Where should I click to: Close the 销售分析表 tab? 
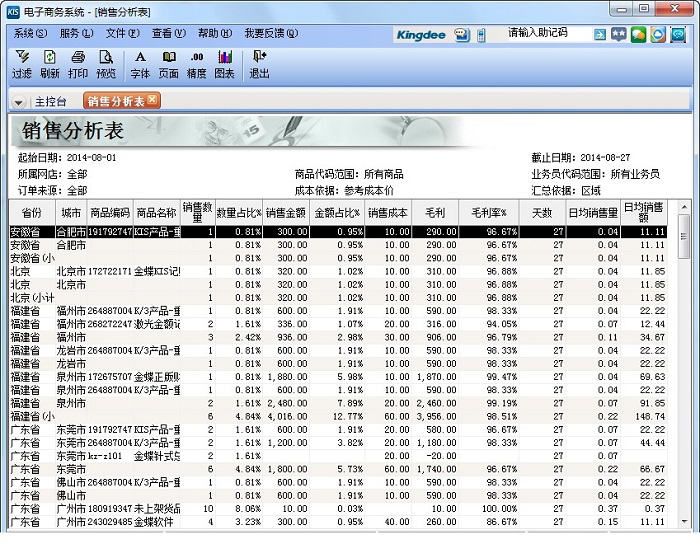tap(152, 100)
